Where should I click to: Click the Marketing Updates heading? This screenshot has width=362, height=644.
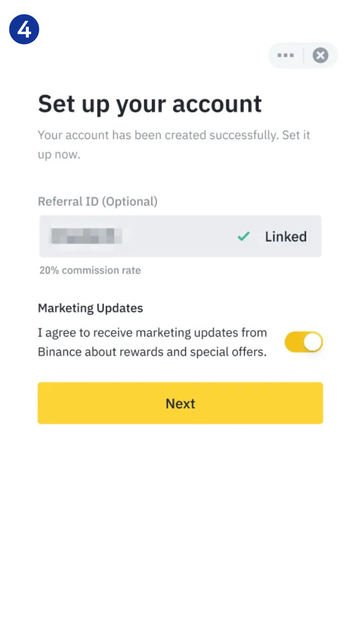90,308
